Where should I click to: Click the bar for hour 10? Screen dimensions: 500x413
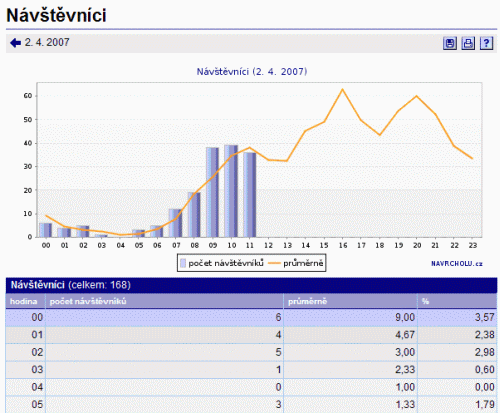click(231, 191)
